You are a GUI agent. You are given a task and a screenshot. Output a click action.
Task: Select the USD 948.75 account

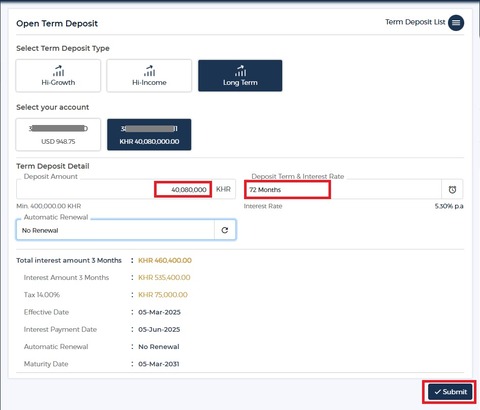(x=58, y=135)
